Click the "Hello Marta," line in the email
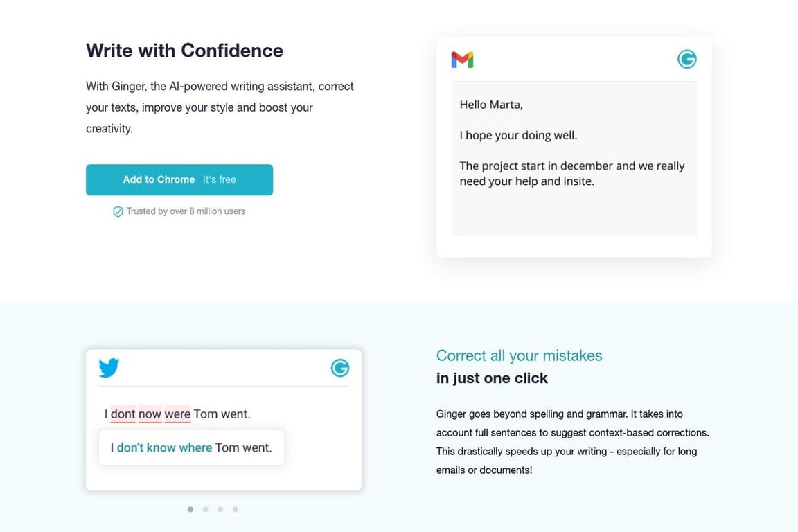The image size is (798, 532). 491,105
